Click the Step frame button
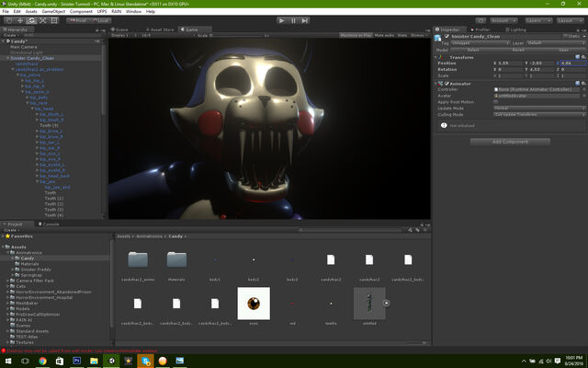This screenshot has height=368, width=588. pyautogui.click(x=305, y=20)
